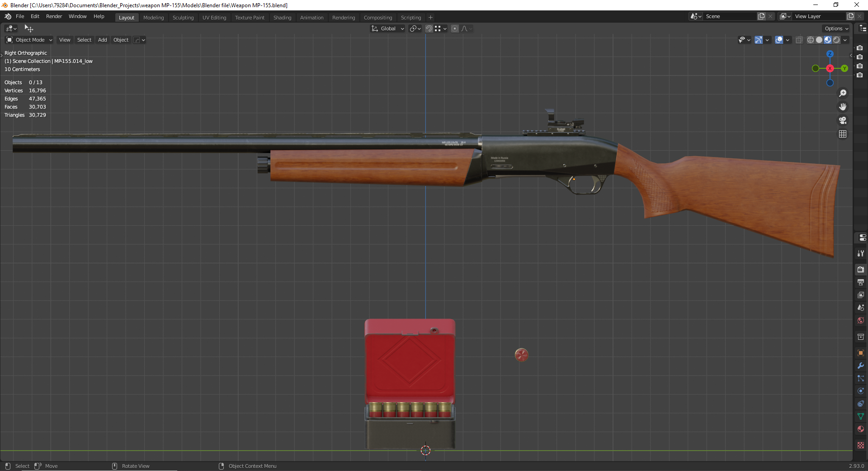
Task: Zoom the viewport with the magnifier gizmo
Action: tap(843, 93)
